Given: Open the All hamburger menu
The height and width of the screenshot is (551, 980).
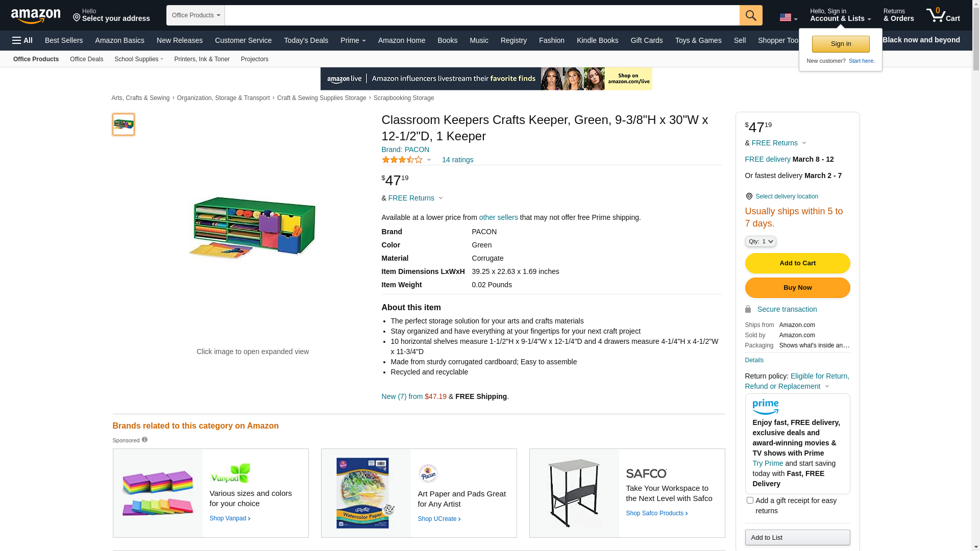Looking at the screenshot, I should click(22, 40).
